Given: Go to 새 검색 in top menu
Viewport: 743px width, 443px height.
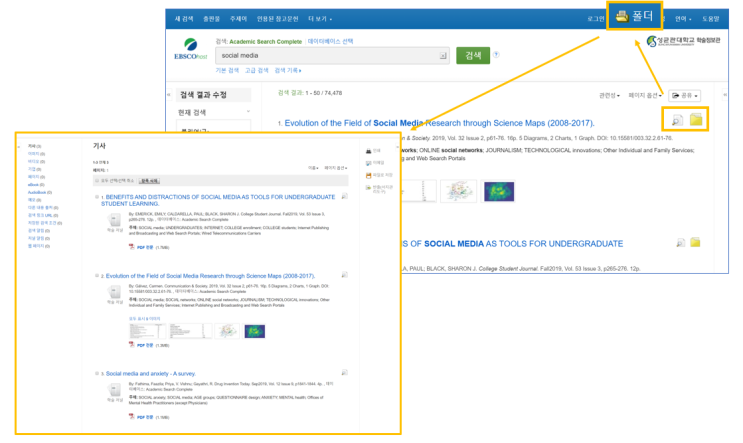Looking at the screenshot, I should click(x=184, y=19).
